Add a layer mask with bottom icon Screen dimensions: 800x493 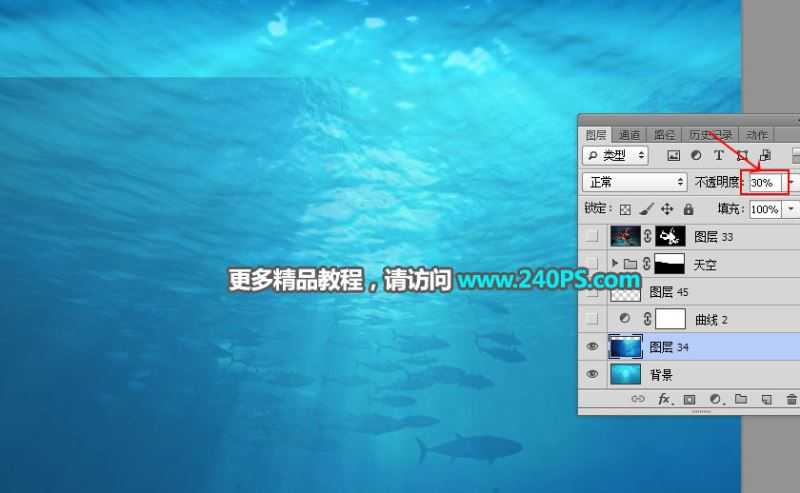coord(689,400)
